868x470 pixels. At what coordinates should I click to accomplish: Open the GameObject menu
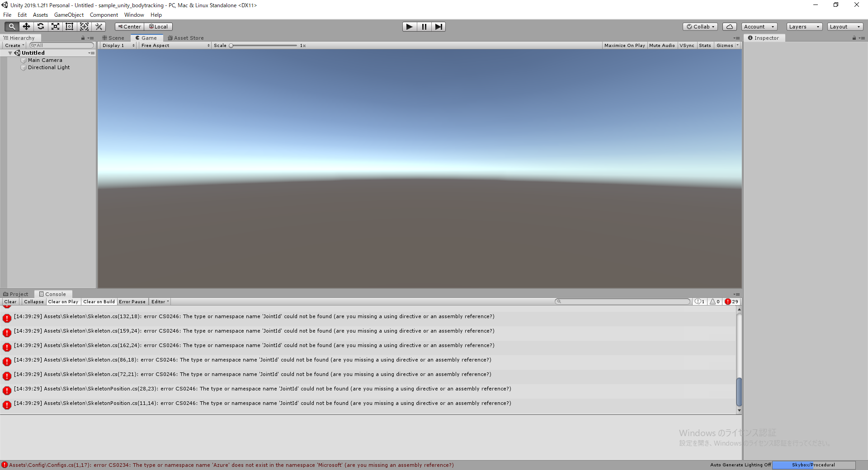pos(68,14)
